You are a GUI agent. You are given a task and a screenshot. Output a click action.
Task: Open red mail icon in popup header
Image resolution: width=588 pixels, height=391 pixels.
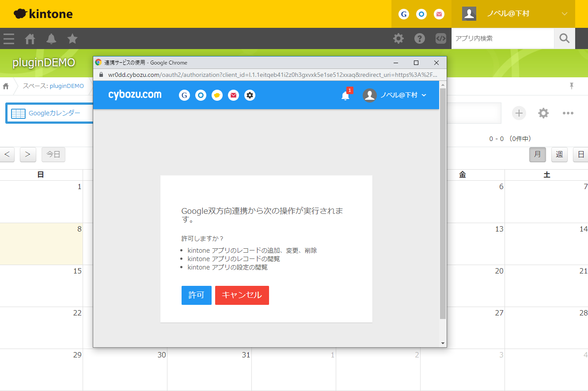pyautogui.click(x=233, y=95)
